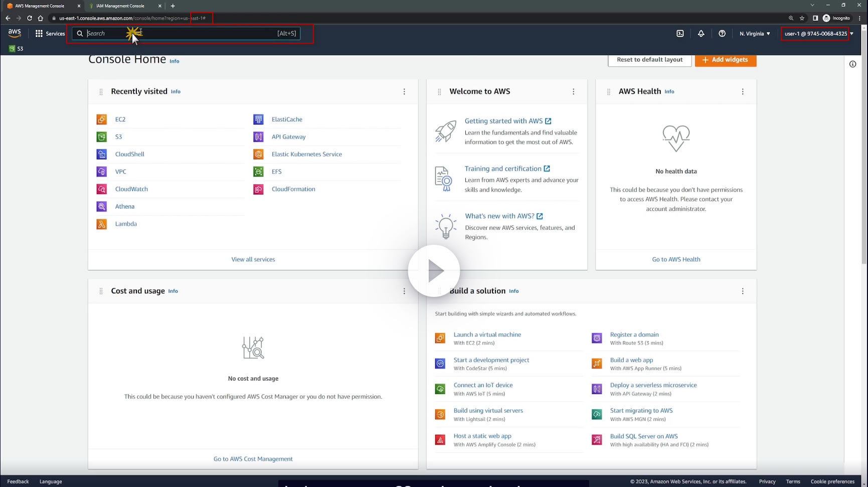
Task: Click the AWS logo in the header
Action: 15,34
